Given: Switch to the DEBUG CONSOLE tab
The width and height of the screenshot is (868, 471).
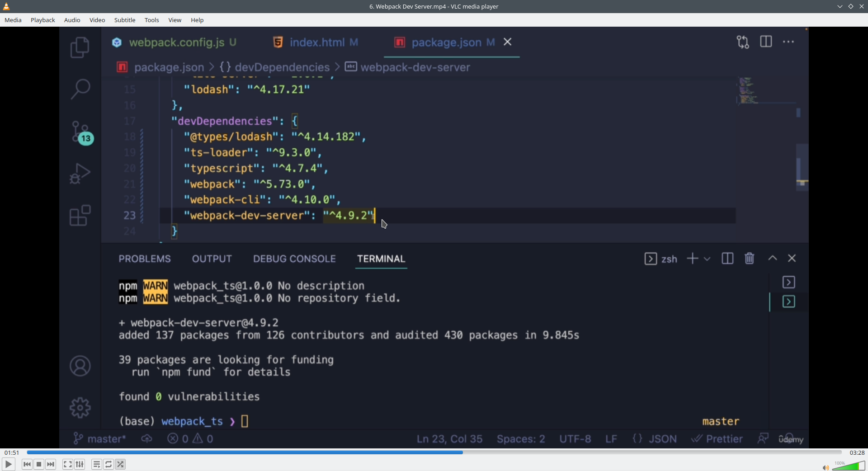Looking at the screenshot, I should (x=294, y=259).
